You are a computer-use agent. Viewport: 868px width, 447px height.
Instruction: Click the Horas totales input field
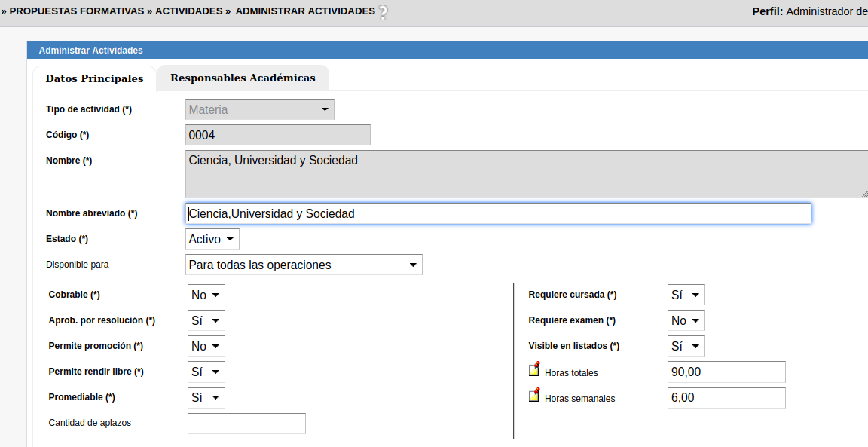pyautogui.click(x=726, y=372)
